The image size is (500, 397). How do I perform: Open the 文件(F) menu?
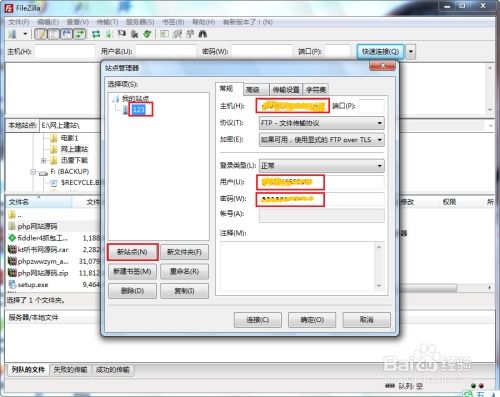point(19,22)
